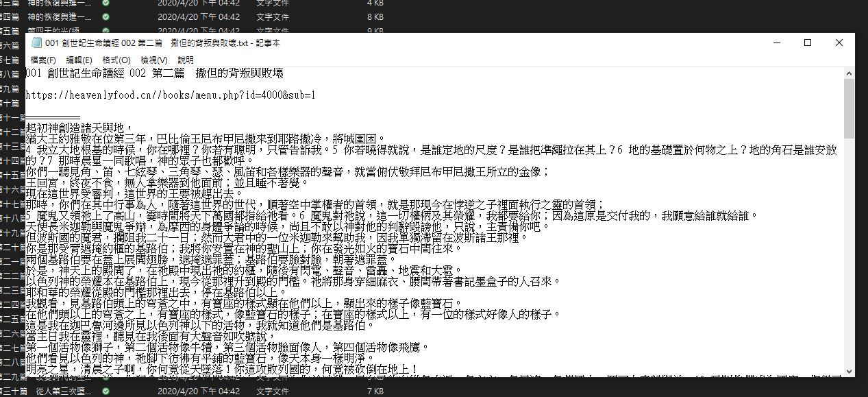Place cursor in the 明亮之星 text line
Viewport: 868px width, 397px height.
point(206,369)
